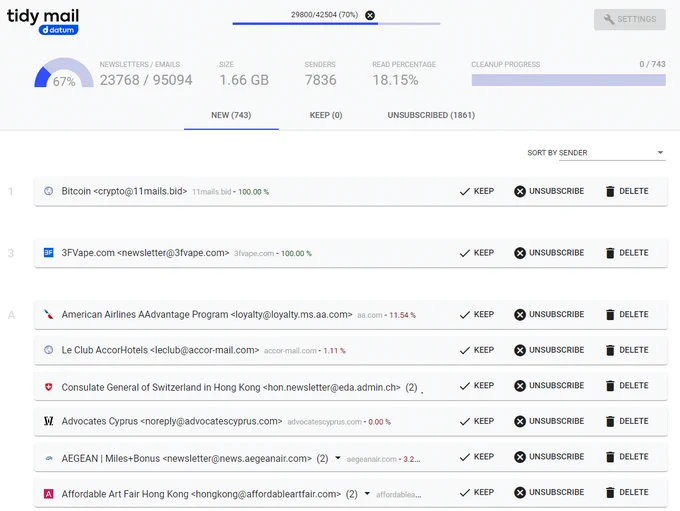Switch to the NEW (743) tab
680x511 pixels.
pyautogui.click(x=231, y=115)
